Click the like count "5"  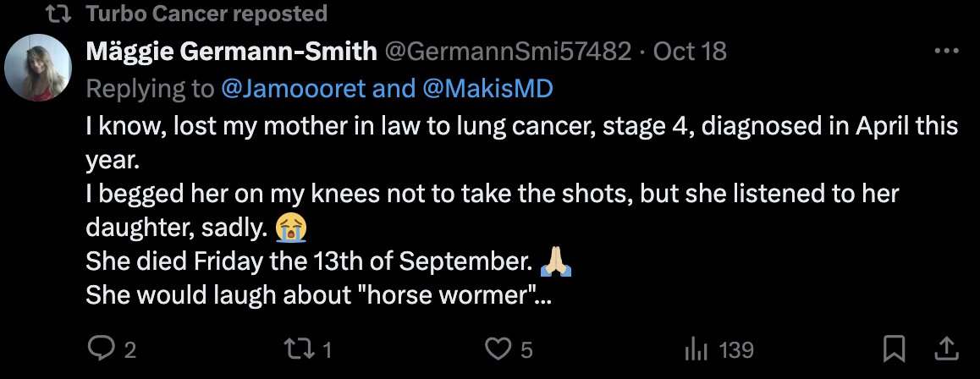tap(526, 349)
